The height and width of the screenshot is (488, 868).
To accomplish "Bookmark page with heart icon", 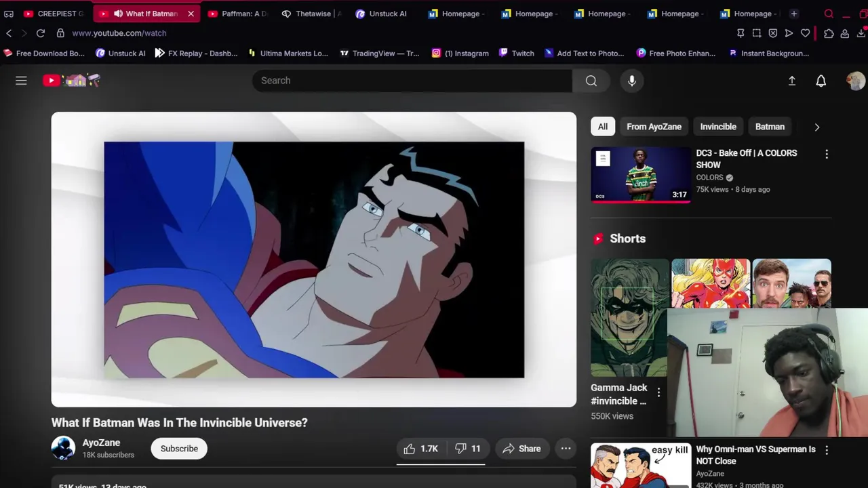I will click(805, 33).
